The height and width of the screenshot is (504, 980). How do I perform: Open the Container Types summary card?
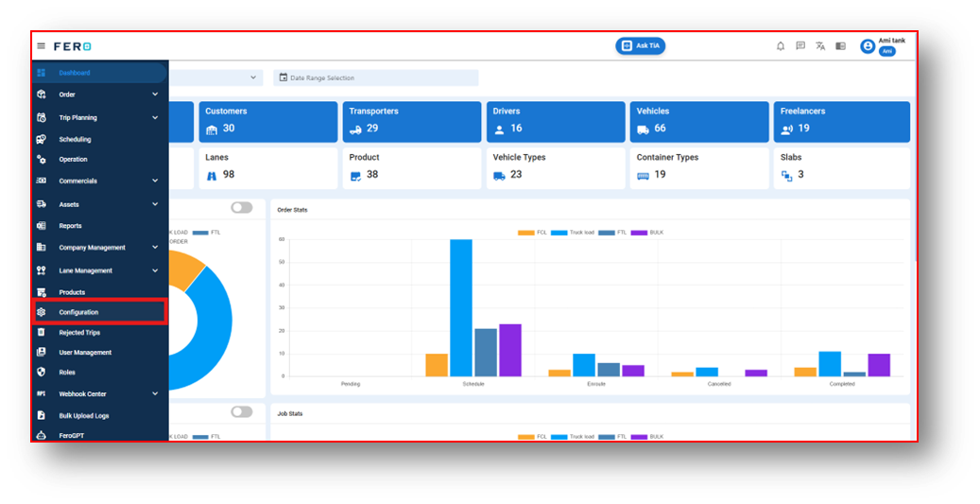(x=699, y=168)
